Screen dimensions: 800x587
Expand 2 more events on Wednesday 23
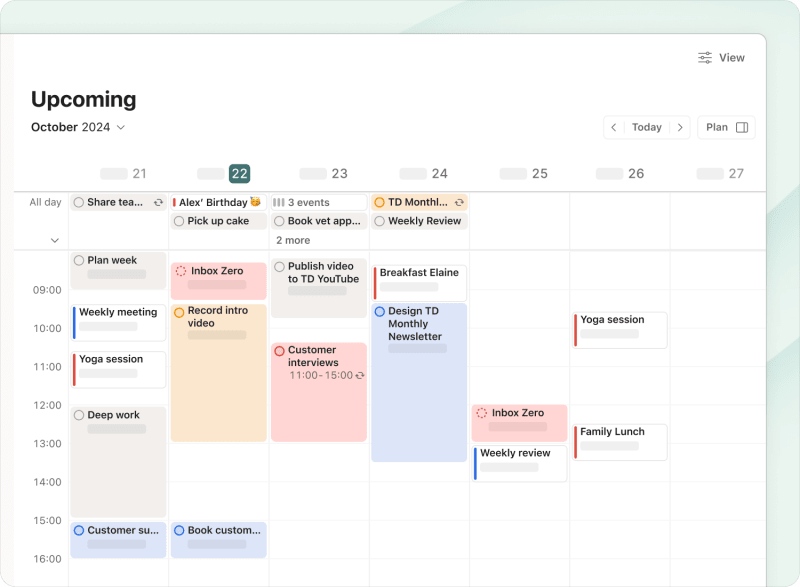tap(291, 240)
